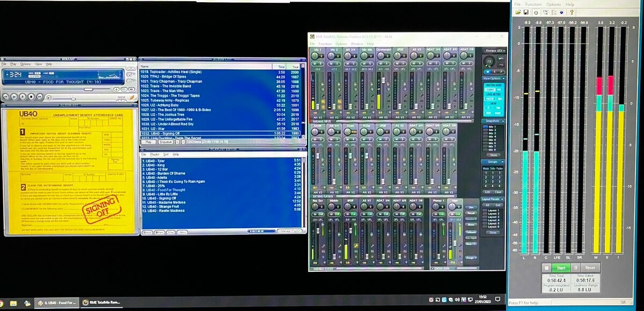The height and width of the screenshot is (311, 644).
Task: Click the Stop square button beside Start
Action: click(x=546, y=267)
